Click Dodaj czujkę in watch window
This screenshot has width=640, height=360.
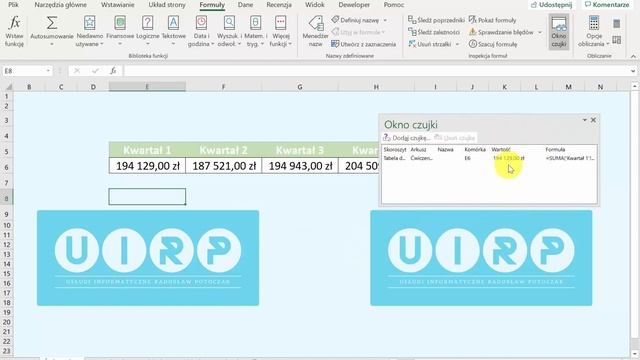(x=407, y=138)
